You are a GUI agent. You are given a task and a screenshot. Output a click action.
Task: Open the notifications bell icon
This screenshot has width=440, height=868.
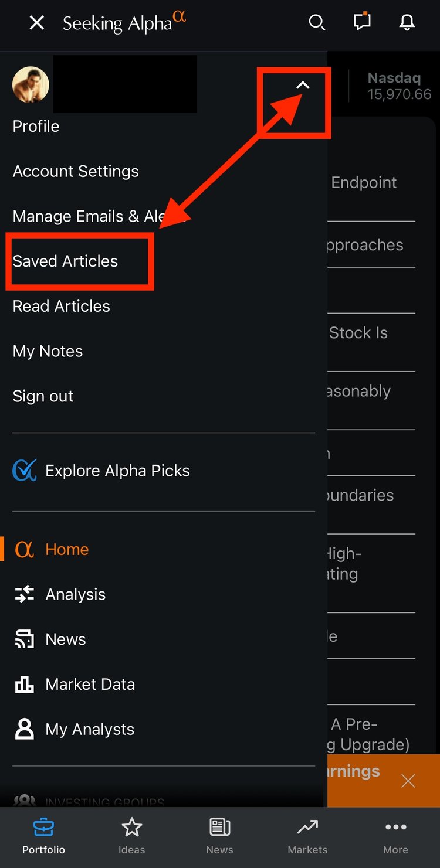pos(407,23)
